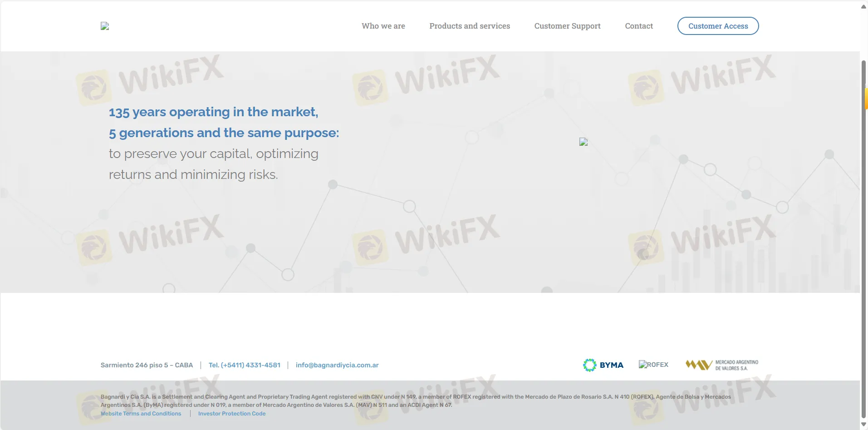Viewport: 868px width, 430px height.
Task: Call the Tel. (+5411) 4331-4581 link
Action: [244, 365]
